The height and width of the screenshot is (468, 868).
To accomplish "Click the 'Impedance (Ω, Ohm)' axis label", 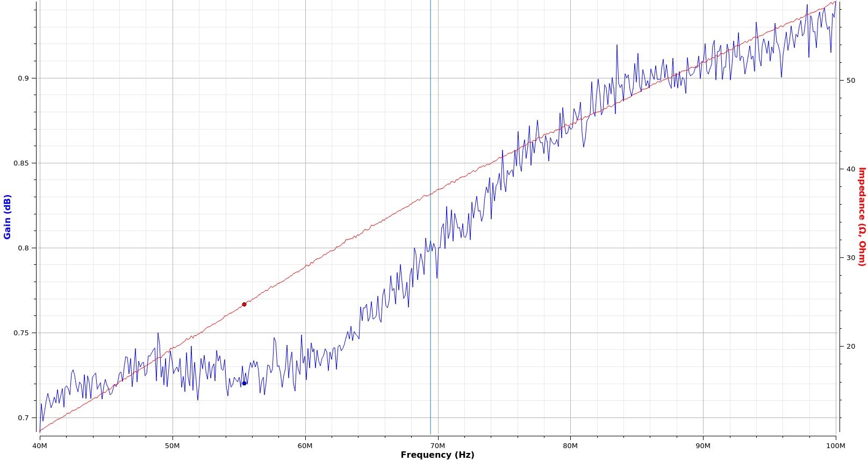I will click(862, 217).
